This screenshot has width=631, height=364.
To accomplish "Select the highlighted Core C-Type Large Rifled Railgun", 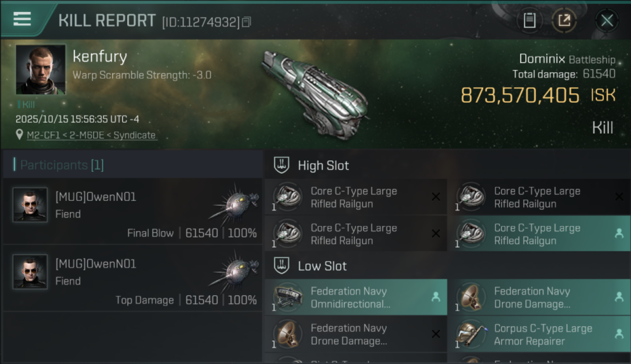I will pos(536,234).
